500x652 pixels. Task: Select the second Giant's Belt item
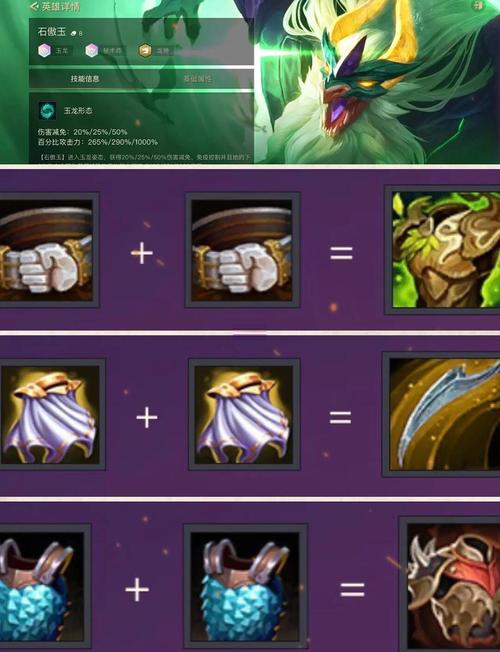pos(242,250)
